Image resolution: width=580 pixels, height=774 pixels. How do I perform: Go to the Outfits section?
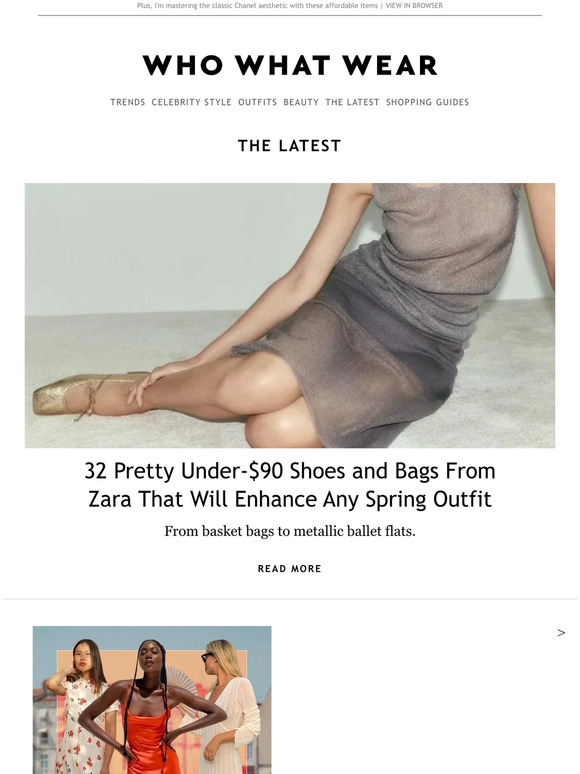tap(258, 102)
